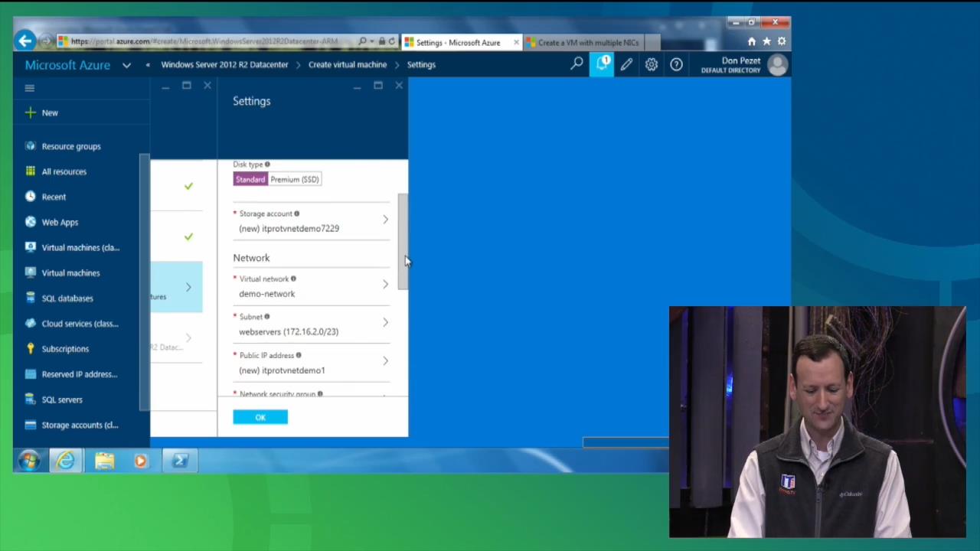Click the Microsoft Azure logo link
The width and height of the screenshot is (980, 551).
(67, 65)
